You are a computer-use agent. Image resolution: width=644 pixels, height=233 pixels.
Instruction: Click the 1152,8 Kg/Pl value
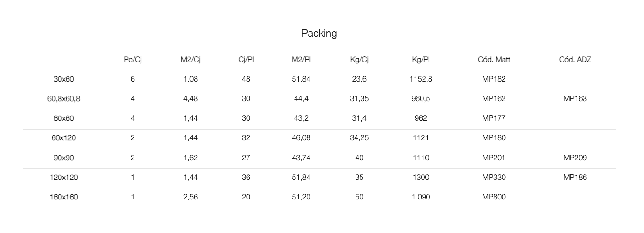pyautogui.click(x=421, y=79)
